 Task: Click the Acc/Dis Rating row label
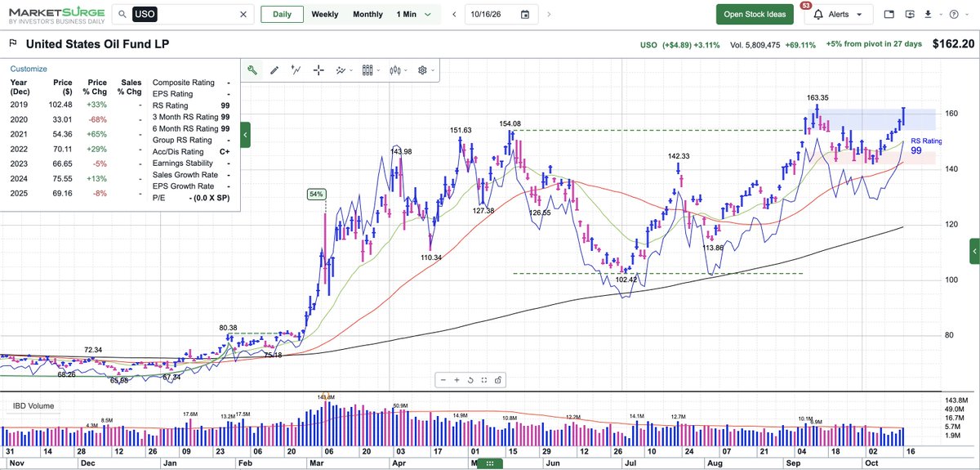coord(178,151)
